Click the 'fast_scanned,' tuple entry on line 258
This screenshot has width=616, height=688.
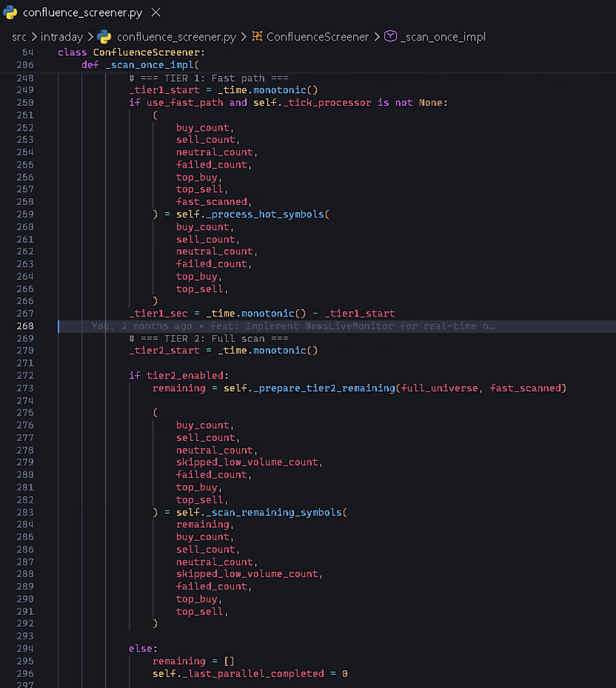[213, 202]
